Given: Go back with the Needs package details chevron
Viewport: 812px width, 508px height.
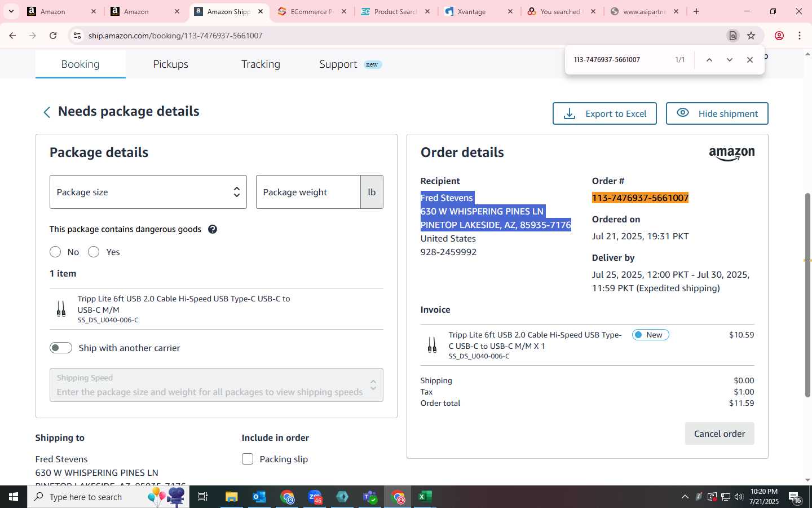Looking at the screenshot, I should pyautogui.click(x=47, y=112).
